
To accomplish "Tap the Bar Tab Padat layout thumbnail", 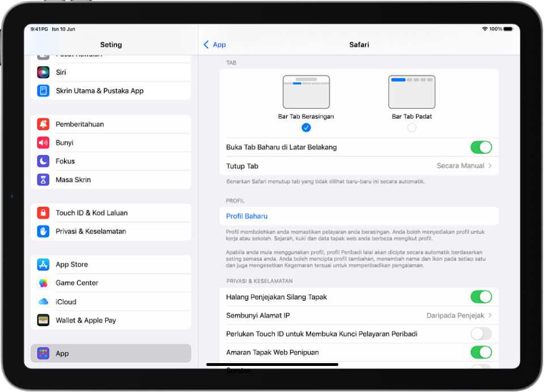I will (411, 92).
